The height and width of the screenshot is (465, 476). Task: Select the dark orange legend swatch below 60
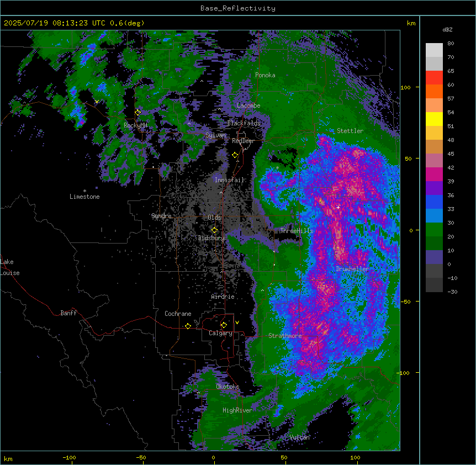tap(434, 91)
